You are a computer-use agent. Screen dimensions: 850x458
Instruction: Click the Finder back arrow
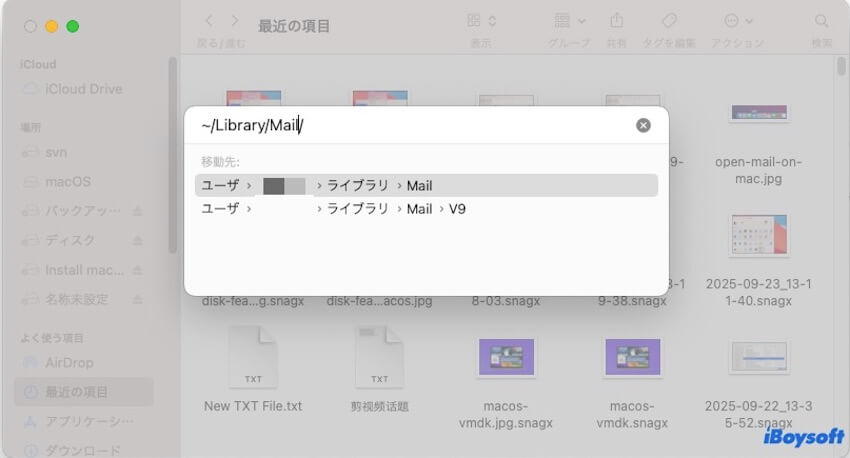tap(209, 21)
